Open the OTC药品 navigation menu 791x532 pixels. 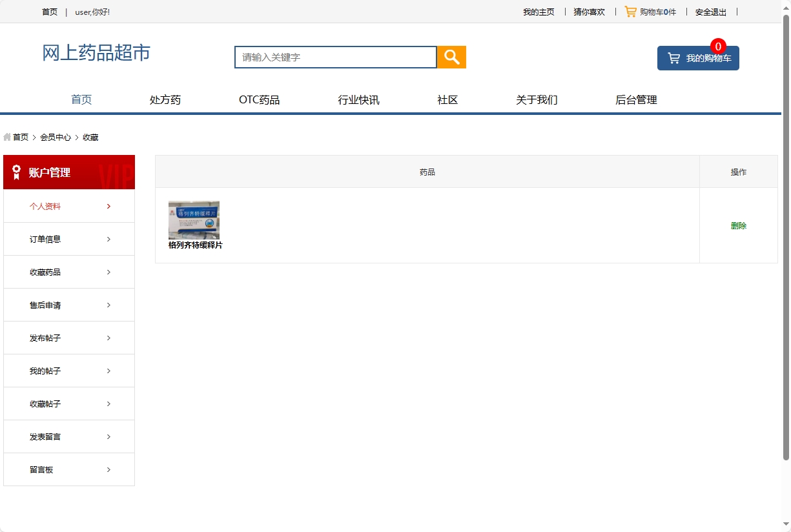[259, 99]
